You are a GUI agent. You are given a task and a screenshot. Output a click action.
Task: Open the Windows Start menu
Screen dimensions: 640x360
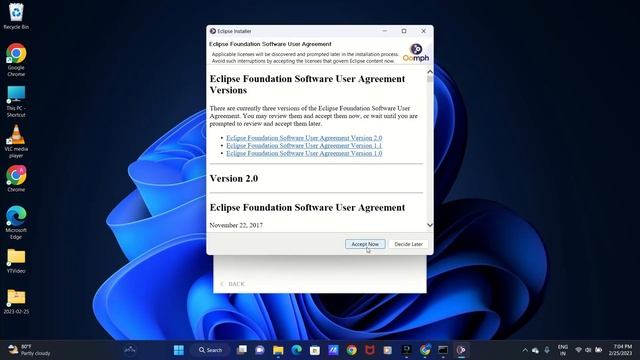point(179,350)
